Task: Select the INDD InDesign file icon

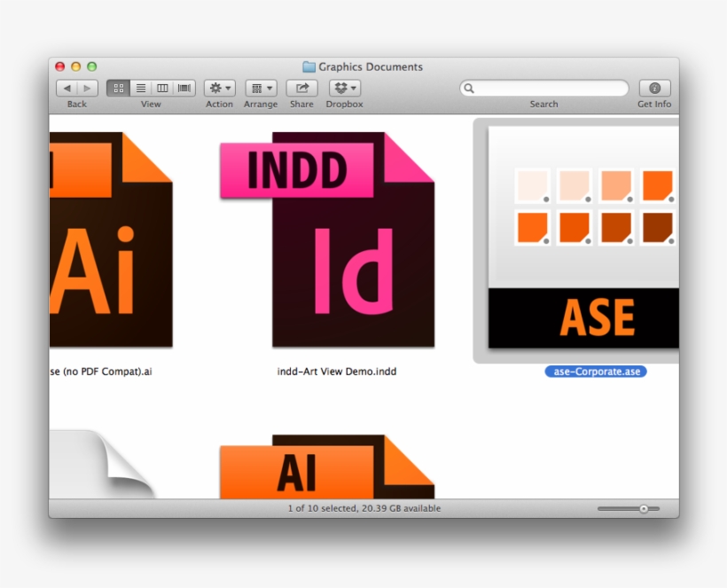Action: [327, 239]
